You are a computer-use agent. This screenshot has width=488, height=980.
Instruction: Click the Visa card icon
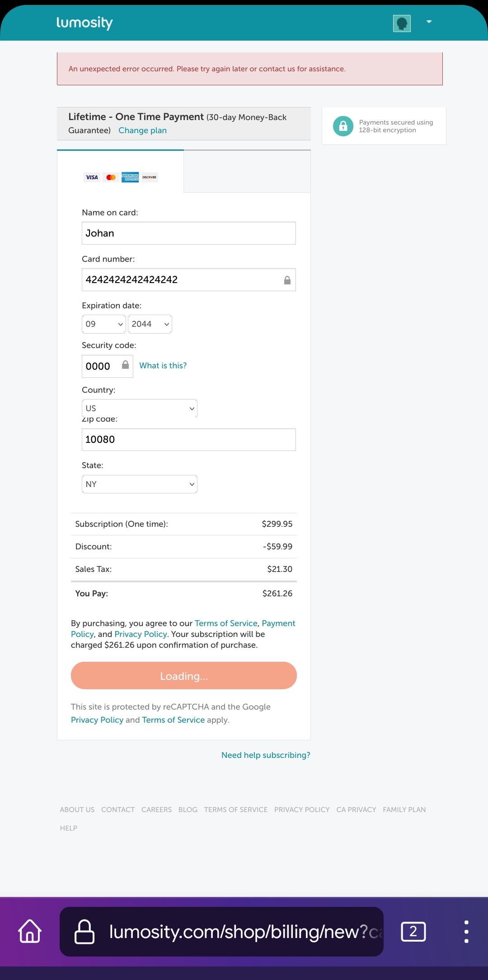92,177
